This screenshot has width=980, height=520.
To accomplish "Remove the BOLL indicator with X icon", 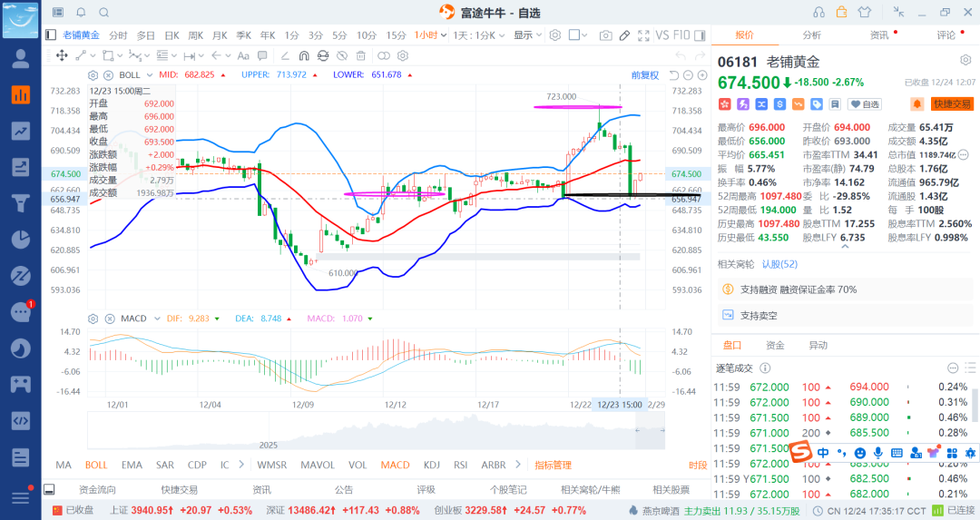I will [108, 75].
